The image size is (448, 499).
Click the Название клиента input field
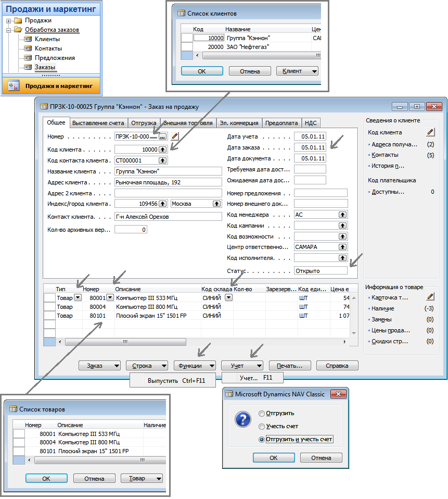[x=168, y=171]
